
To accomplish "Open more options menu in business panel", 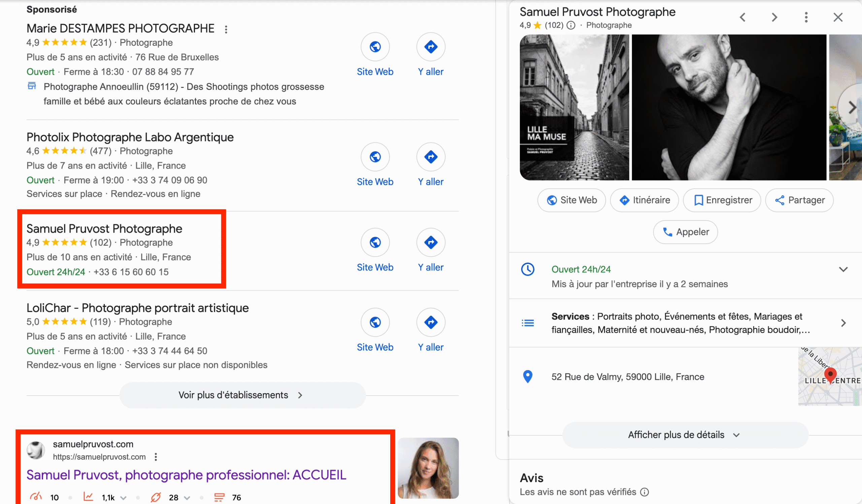I will point(806,17).
